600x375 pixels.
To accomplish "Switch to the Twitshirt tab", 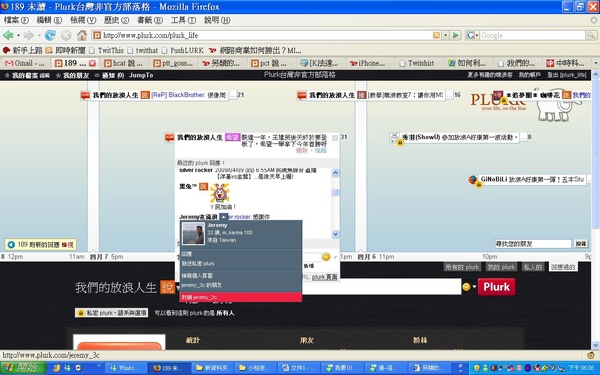I will (420, 63).
